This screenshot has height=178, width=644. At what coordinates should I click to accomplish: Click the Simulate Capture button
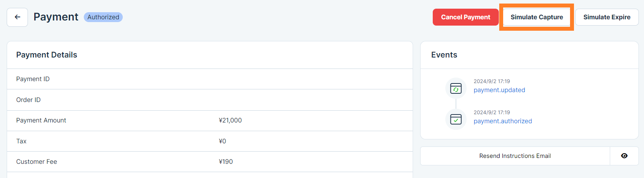pos(537,17)
